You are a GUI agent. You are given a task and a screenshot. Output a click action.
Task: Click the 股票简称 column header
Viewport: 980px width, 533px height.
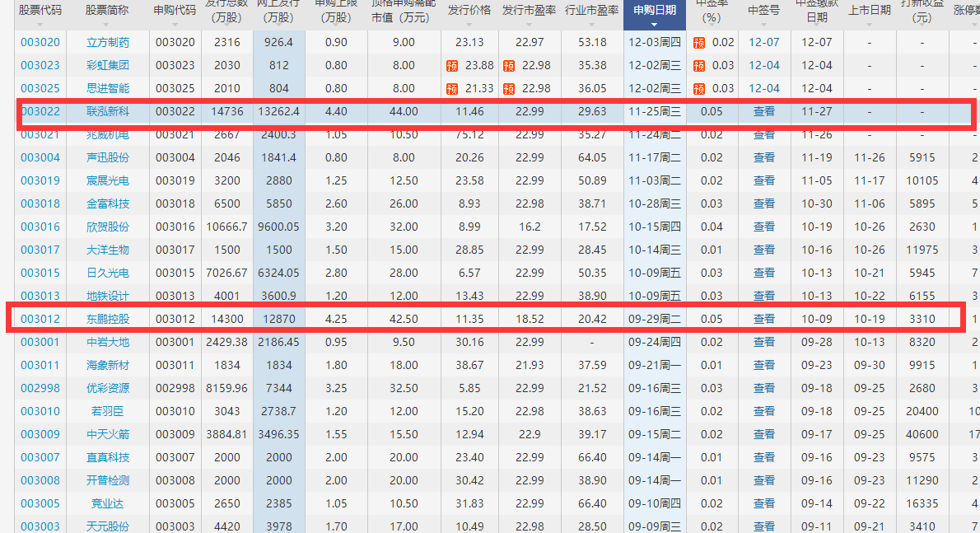108,10
